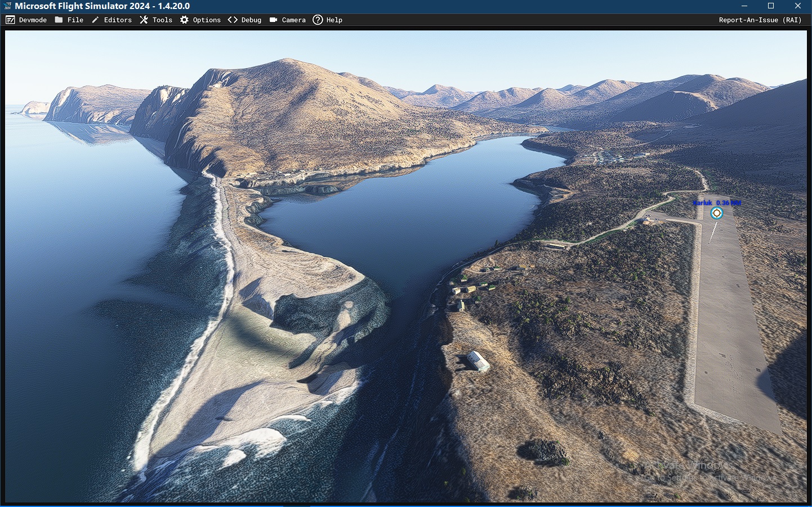Open the Options menu
The width and height of the screenshot is (812, 507).
207,20
